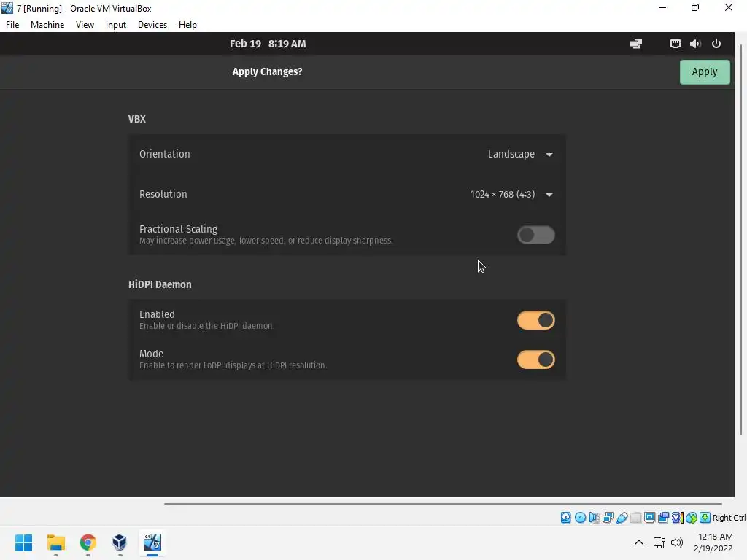The image size is (747, 560).
Task: Click the green Apply button
Action: click(x=704, y=72)
